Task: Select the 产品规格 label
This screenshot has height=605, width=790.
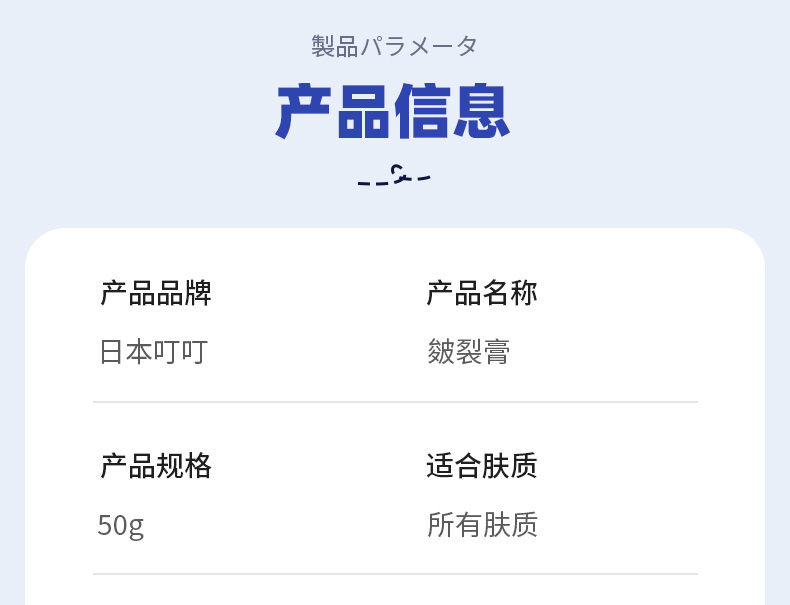Action: pos(156,465)
